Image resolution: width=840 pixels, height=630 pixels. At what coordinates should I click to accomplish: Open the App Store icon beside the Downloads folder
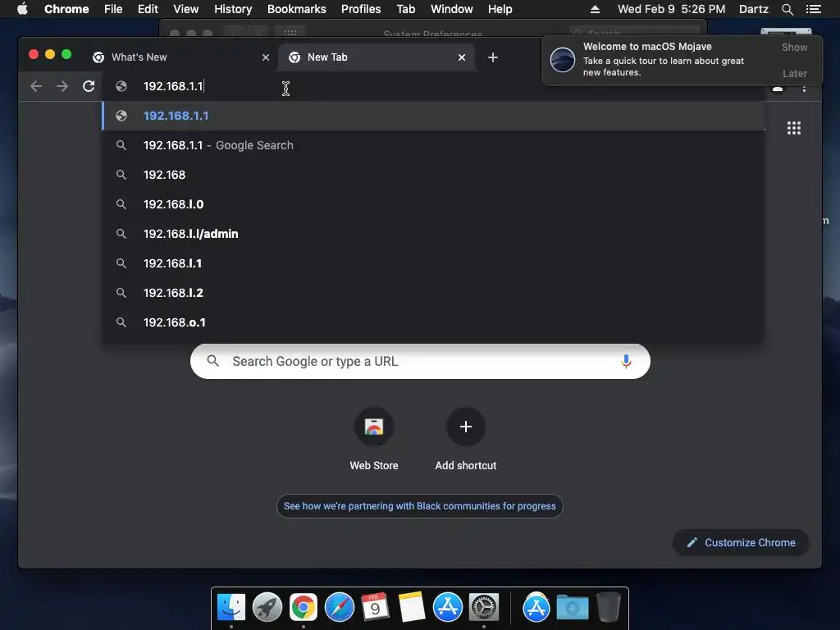point(536,608)
